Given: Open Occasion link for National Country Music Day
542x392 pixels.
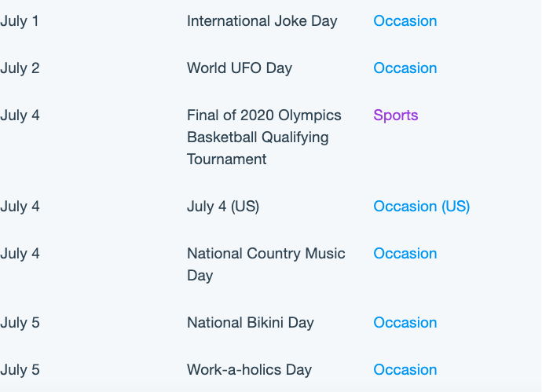Looking at the screenshot, I should (x=405, y=254).
